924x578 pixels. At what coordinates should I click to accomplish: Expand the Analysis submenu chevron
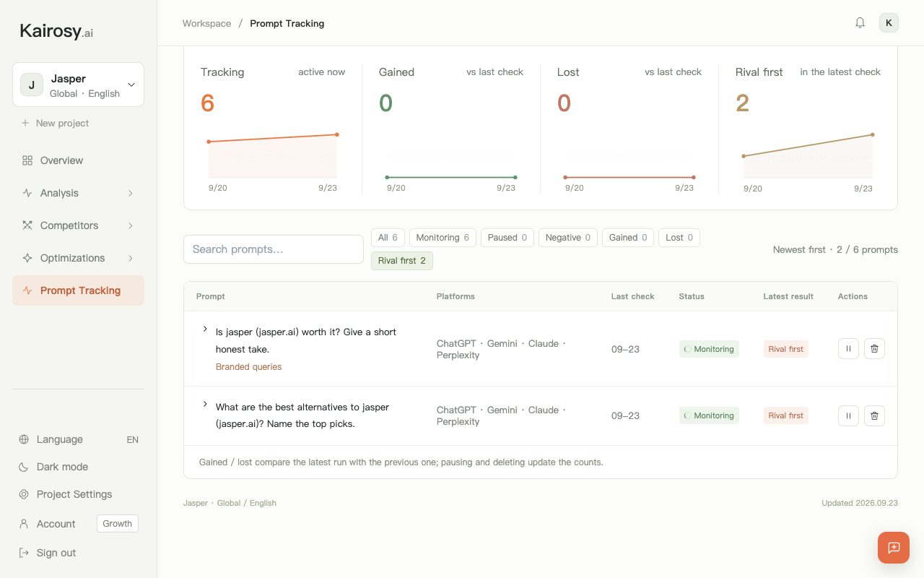(131, 193)
